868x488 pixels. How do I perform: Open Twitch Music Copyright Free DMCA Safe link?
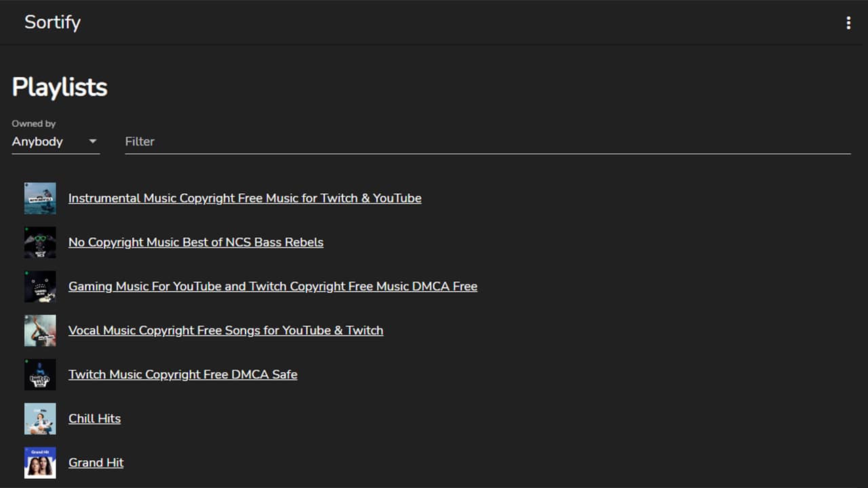pos(183,374)
